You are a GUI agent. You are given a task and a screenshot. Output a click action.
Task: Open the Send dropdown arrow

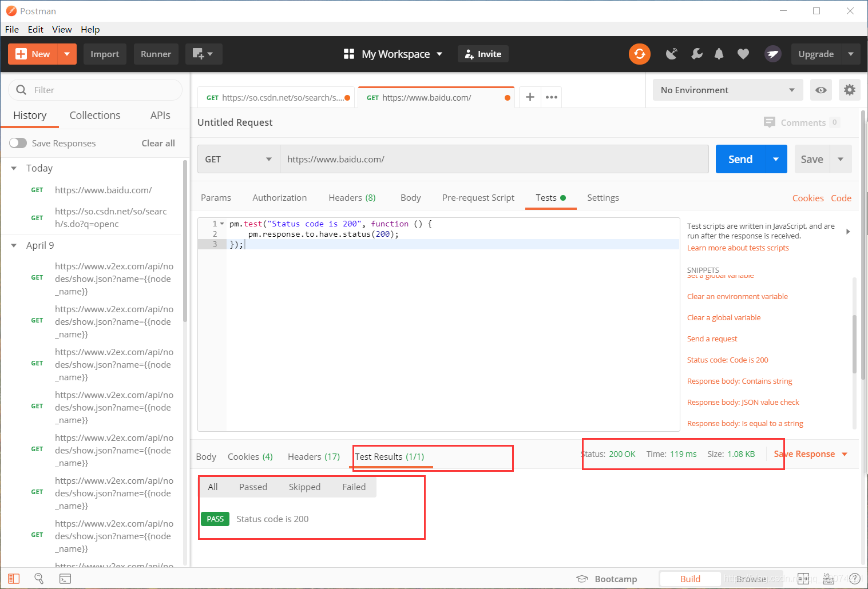(x=776, y=159)
